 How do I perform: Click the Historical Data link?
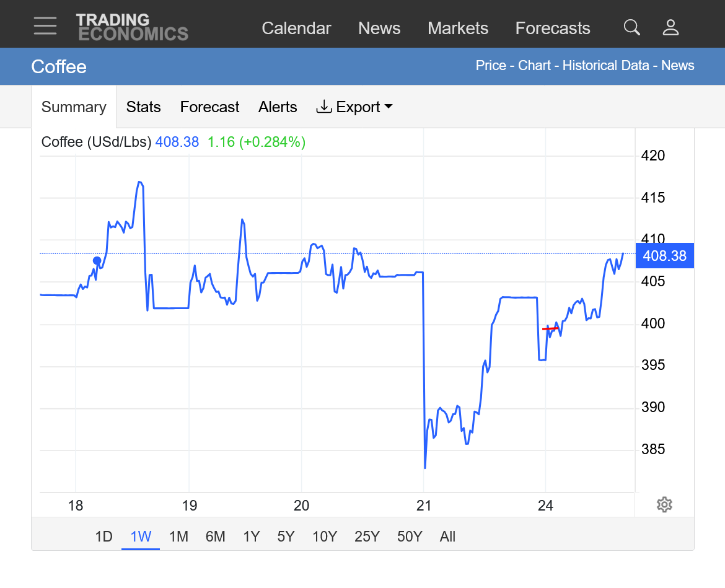coord(605,66)
